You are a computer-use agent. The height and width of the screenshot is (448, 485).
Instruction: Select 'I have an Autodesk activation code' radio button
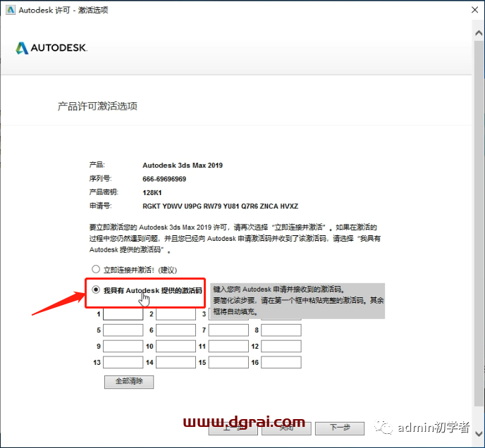pos(96,290)
